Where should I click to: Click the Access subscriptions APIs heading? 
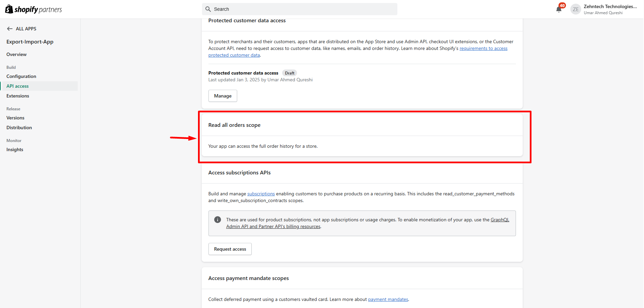[x=240, y=173]
